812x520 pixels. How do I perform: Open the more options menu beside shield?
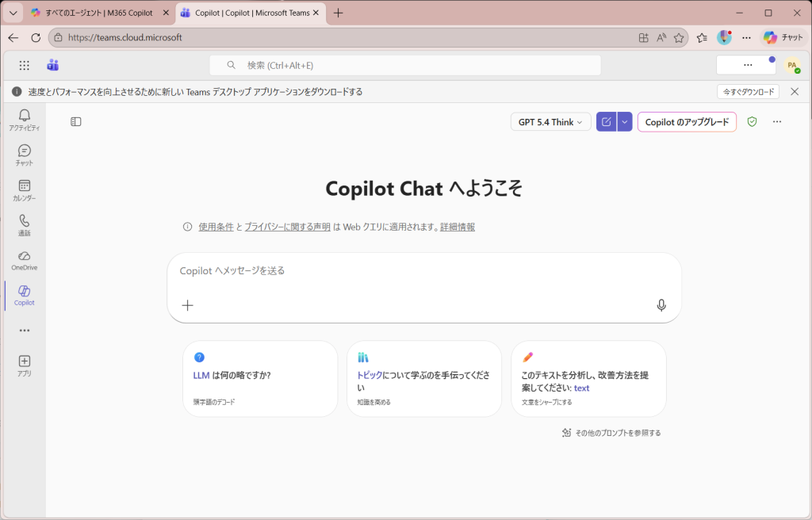pyautogui.click(x=777, y=122)
